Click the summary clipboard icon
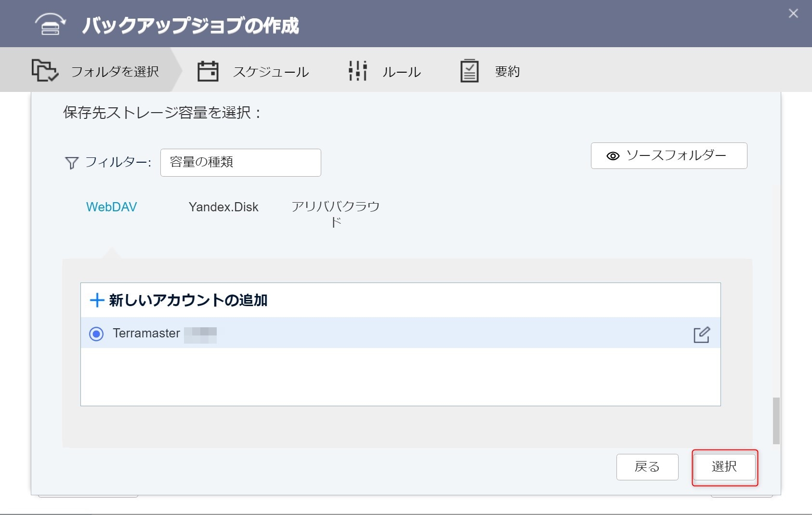Viewport: 812px width, 515px height. click(469, 71)
